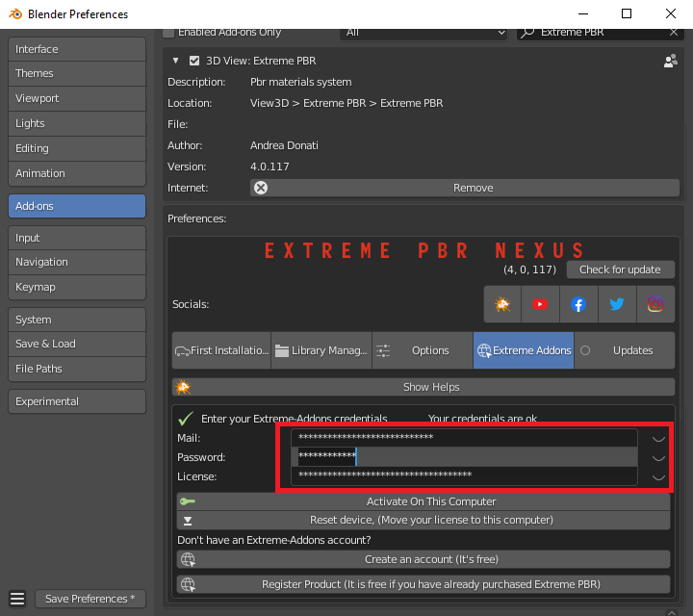Collapse the 3D View: Extreme PBR details

click(175, 61)
